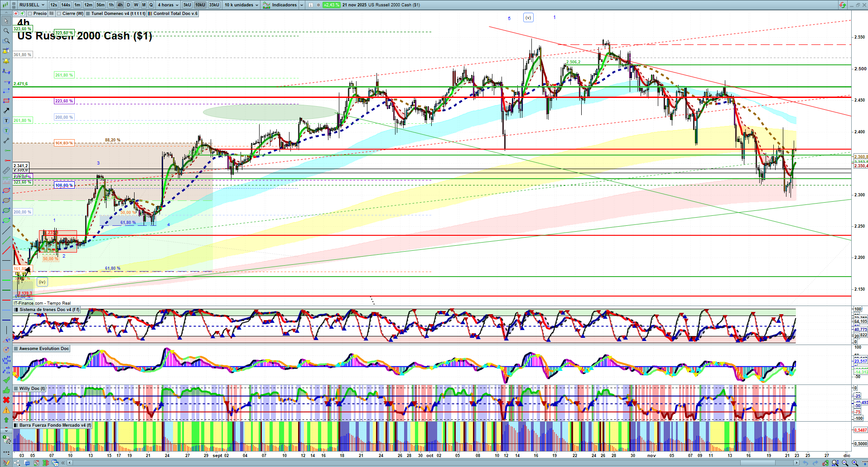Insert the thumbs up symbol
Image resolution: width=868 pixels, height=467 pixels.
point(6,390)
